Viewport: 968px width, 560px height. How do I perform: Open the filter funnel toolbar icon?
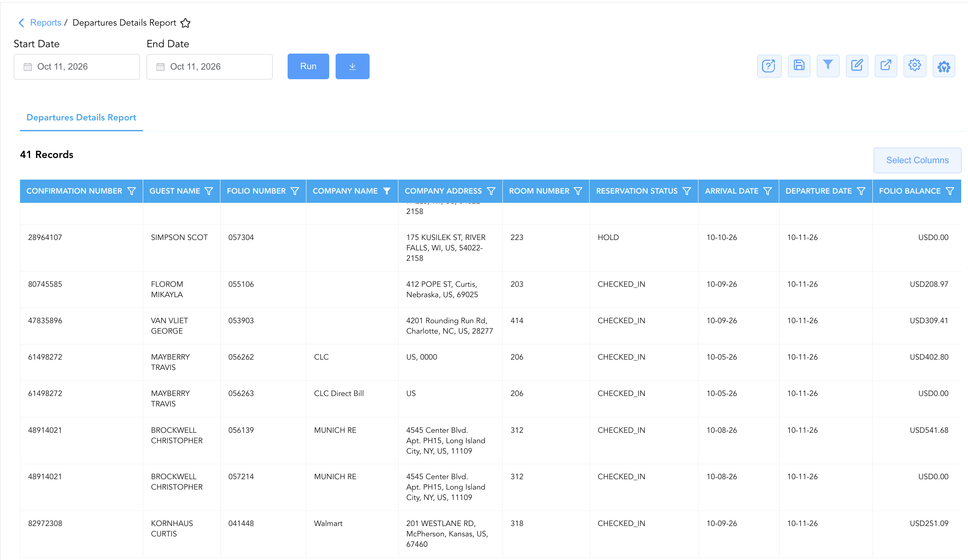(828, 66)
